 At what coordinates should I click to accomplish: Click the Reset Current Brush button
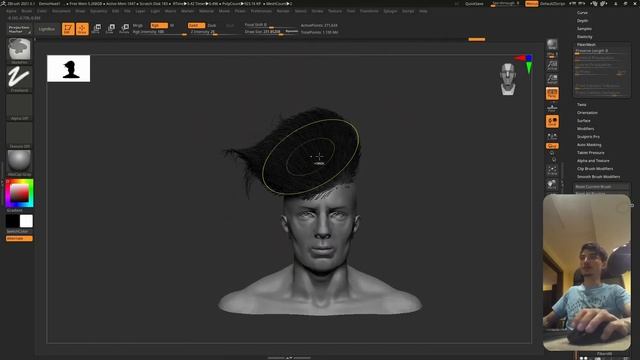tap(602, 187)
